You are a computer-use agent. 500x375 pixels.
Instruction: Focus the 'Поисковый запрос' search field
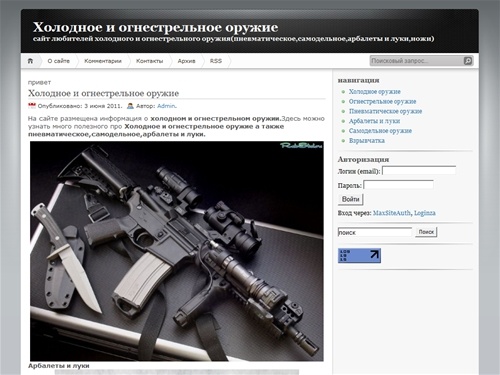(417, 61)
